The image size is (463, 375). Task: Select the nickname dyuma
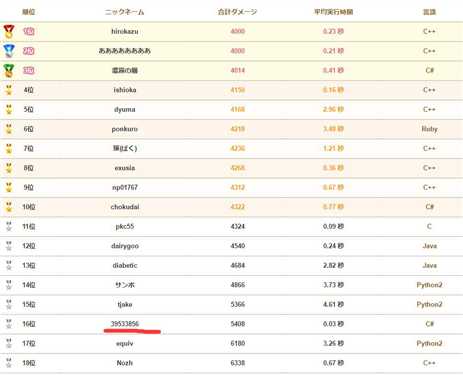(125, 109)
